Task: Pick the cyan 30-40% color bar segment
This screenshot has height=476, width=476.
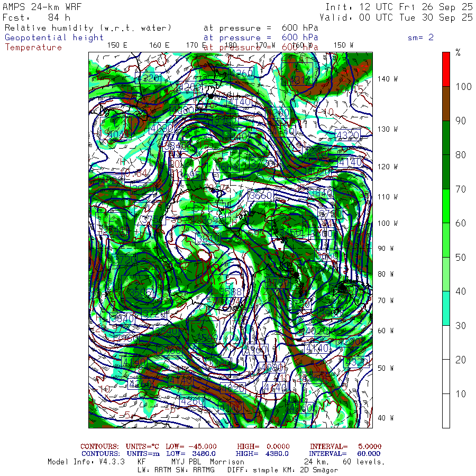Action: coord(446,308)
